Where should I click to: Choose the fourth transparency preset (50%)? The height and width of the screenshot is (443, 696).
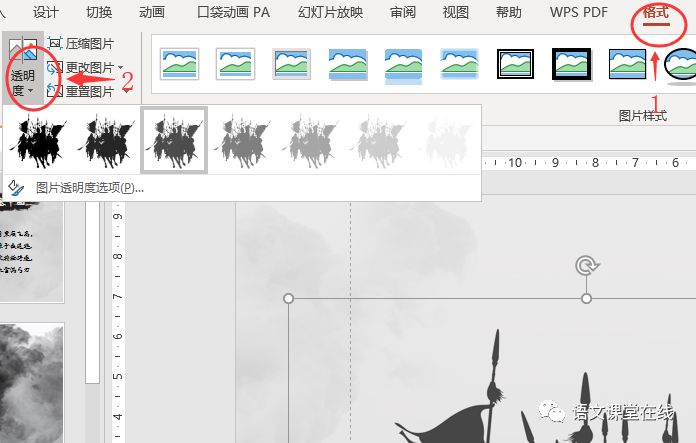[242, 140]
